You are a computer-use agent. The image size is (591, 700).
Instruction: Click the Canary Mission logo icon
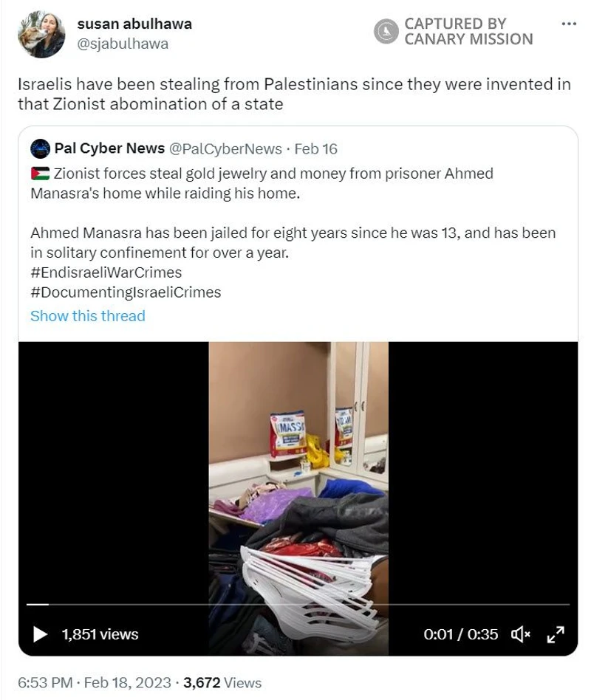coord(386,31)
